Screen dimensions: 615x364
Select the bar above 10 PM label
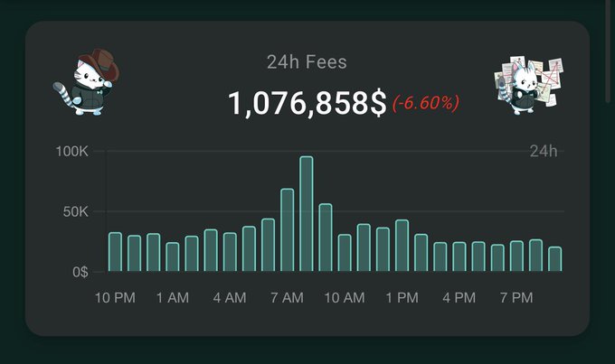click(116, 252)
